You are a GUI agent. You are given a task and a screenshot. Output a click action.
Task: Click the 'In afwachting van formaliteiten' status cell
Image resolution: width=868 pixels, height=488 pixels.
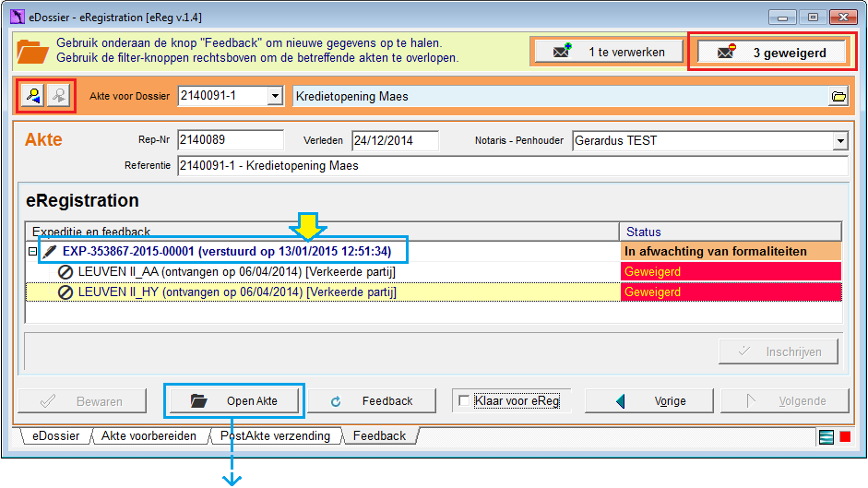[731, 252]
